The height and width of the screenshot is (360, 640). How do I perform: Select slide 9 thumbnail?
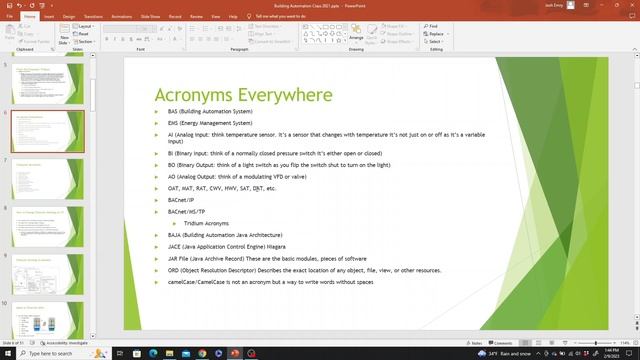(48, 275)
